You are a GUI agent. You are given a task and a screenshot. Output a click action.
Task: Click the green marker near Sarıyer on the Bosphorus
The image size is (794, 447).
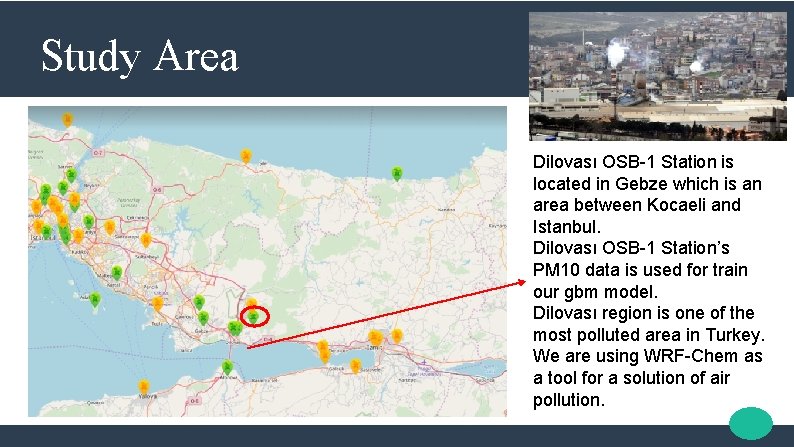tap(71, 175)
